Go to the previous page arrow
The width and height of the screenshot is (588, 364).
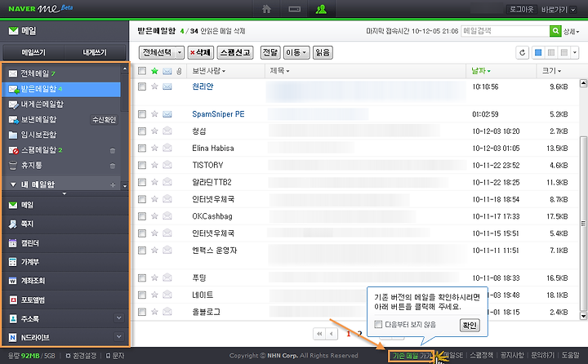(332, 334)
